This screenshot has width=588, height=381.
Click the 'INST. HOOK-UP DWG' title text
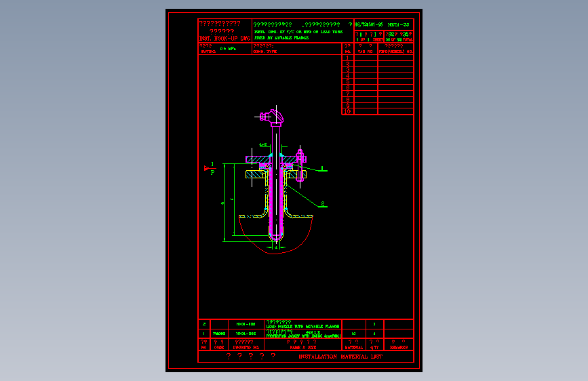tap(224, 38)
